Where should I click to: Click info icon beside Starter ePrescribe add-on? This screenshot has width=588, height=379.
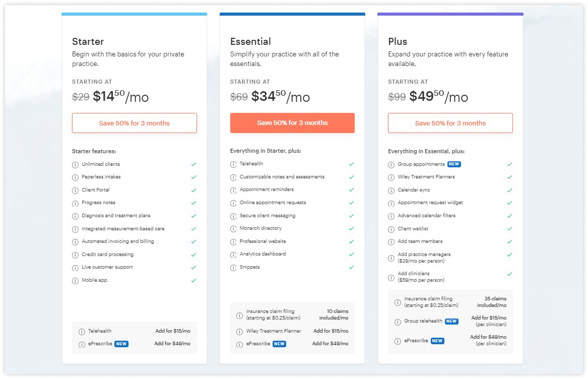(x=82, y=345)
